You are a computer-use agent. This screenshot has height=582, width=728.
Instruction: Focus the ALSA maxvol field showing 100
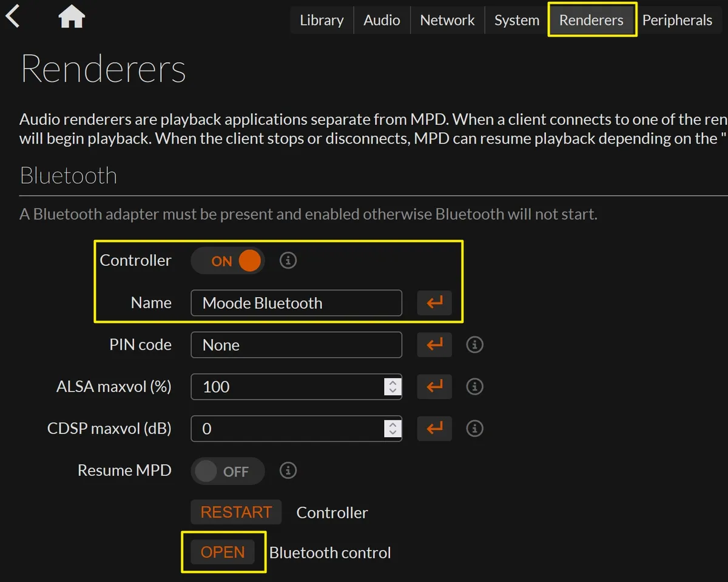296,386
